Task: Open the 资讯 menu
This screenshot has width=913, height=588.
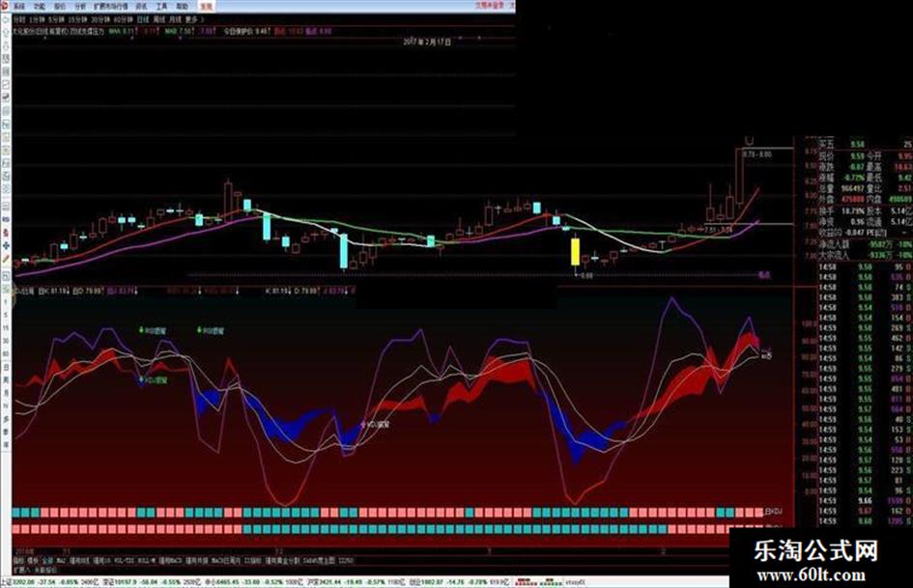Action: click(x=141, y=7)
